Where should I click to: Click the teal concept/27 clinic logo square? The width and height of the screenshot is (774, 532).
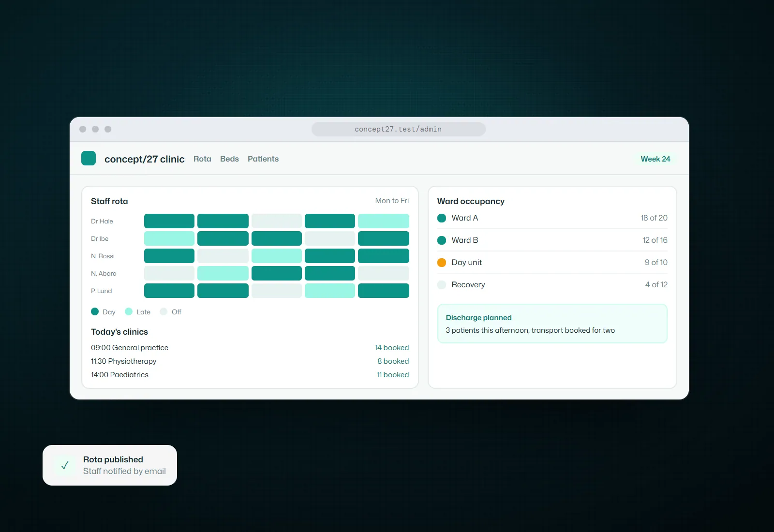(x=89, y=158)
